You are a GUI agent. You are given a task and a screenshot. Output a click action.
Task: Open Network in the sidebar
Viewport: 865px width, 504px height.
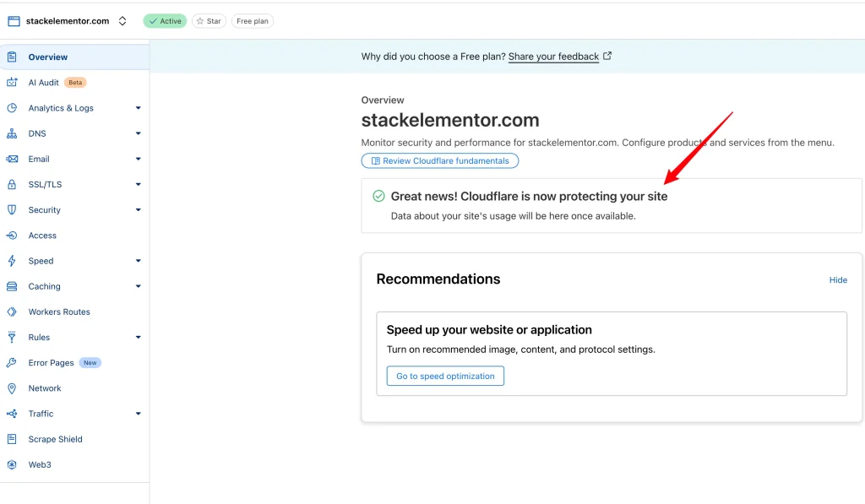(x=74, y=388)
